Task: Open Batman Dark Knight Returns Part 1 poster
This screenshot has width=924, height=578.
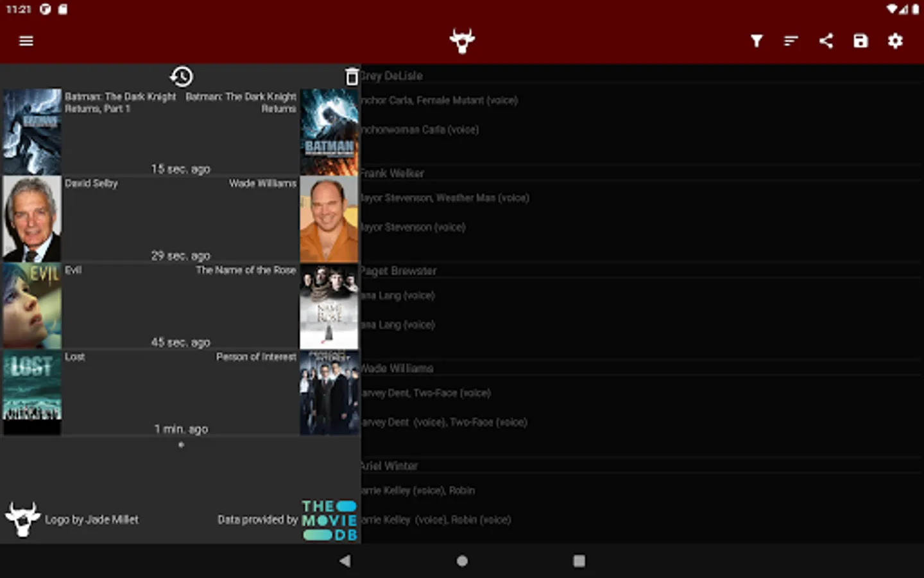Action: 32,132
